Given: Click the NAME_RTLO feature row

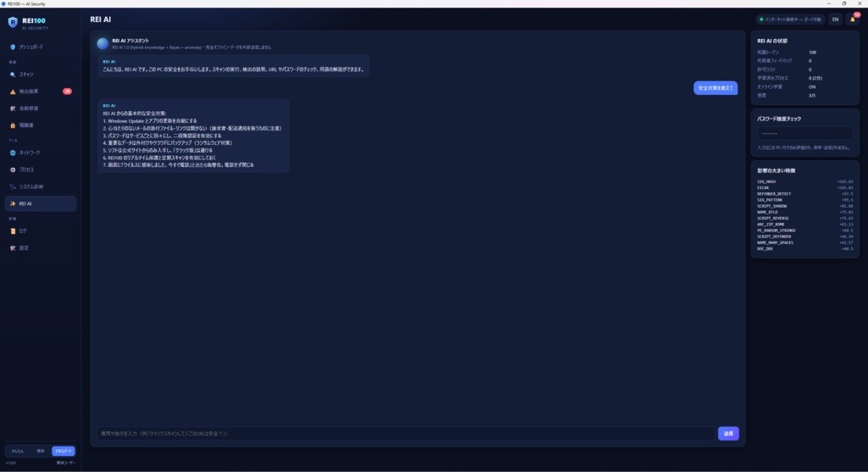Looking at the screenshot, I should point(805,212).
